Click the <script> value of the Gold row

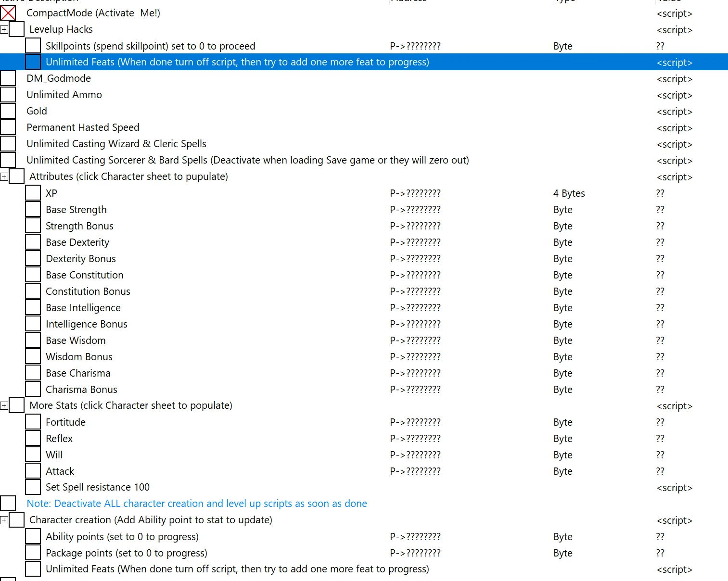click(675, 112)
